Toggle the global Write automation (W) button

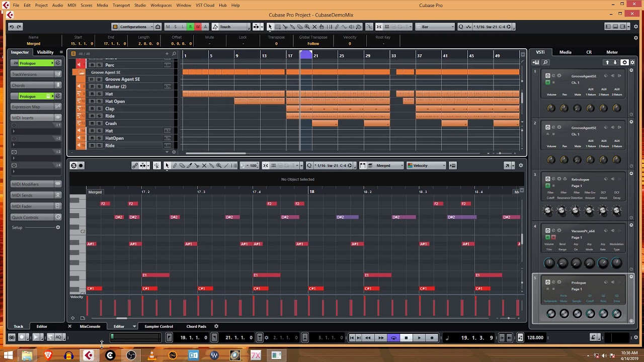pyautogui.click(x=198, y=27)
